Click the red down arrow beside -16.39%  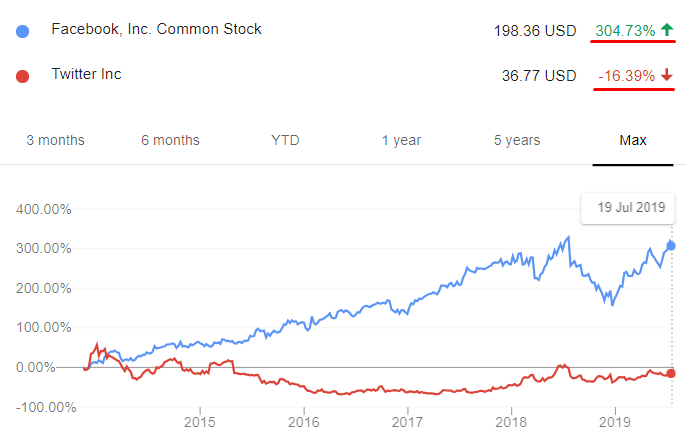pos(667,75)
